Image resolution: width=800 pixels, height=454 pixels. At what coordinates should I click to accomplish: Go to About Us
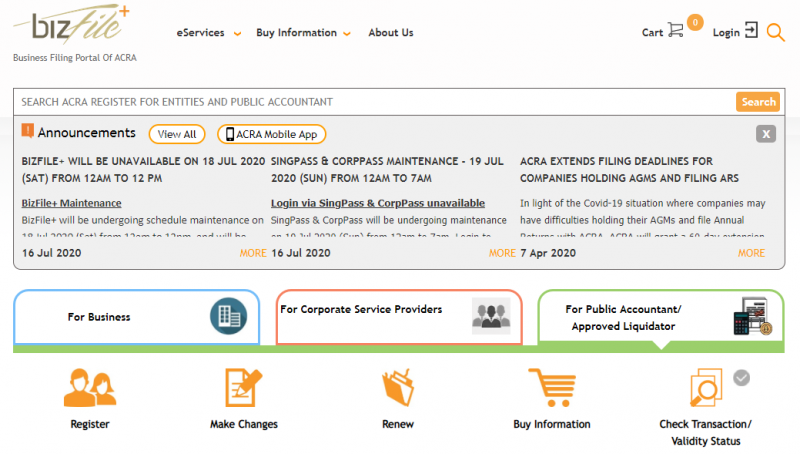[x=391, y=33]
